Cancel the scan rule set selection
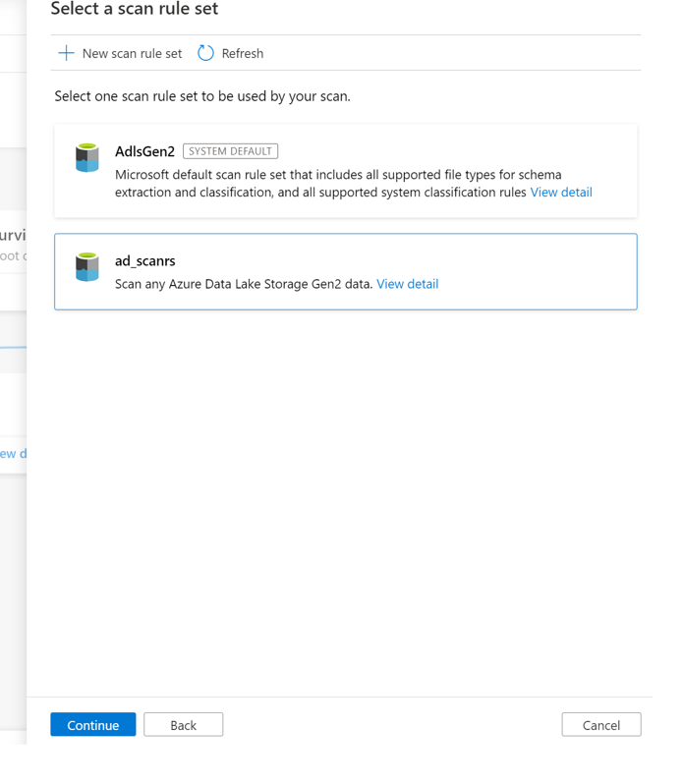The height and width of the screenshot is (784, 683). [x=600, y=725]
